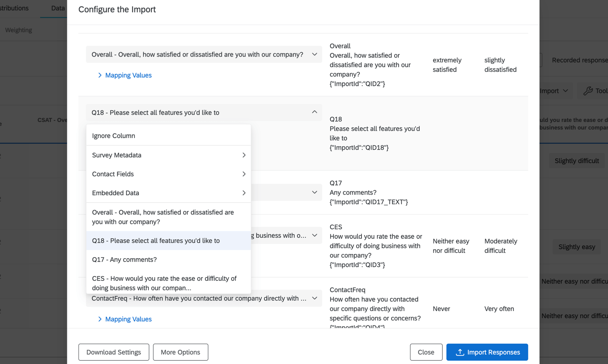Click the upload icon on Import Responses

(x=460, y=352)
